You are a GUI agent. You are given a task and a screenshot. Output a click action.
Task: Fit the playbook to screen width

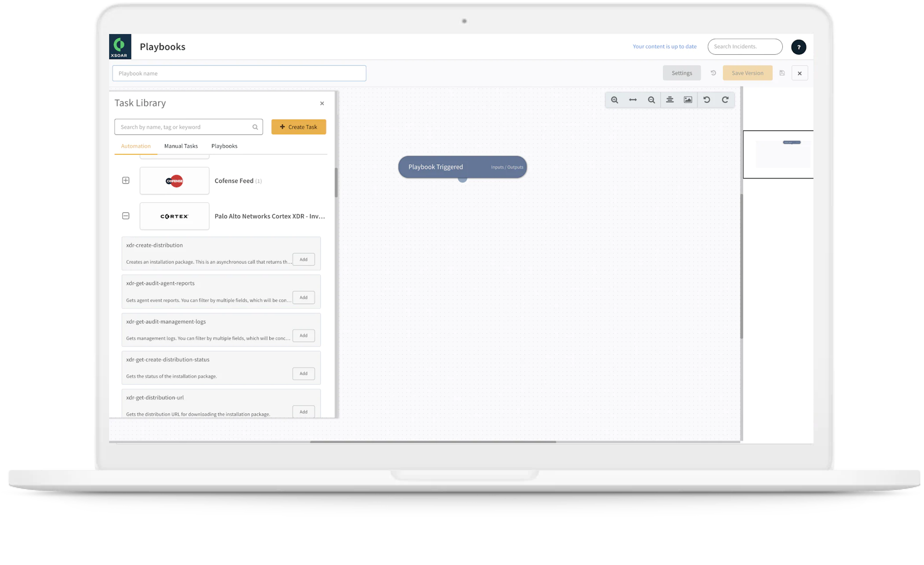tap(633, 99)
